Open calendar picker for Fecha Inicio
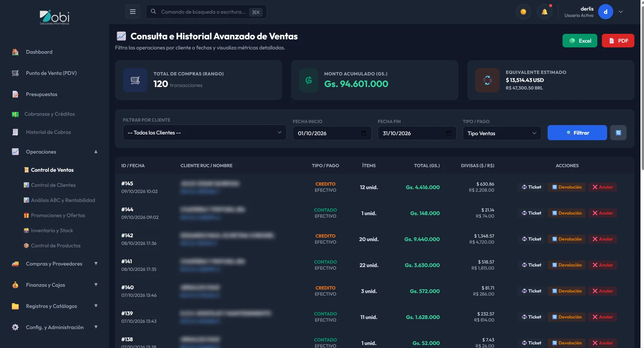Image resolution: width=644 pixels, height=348 pixels. click(x=363, y=133)
